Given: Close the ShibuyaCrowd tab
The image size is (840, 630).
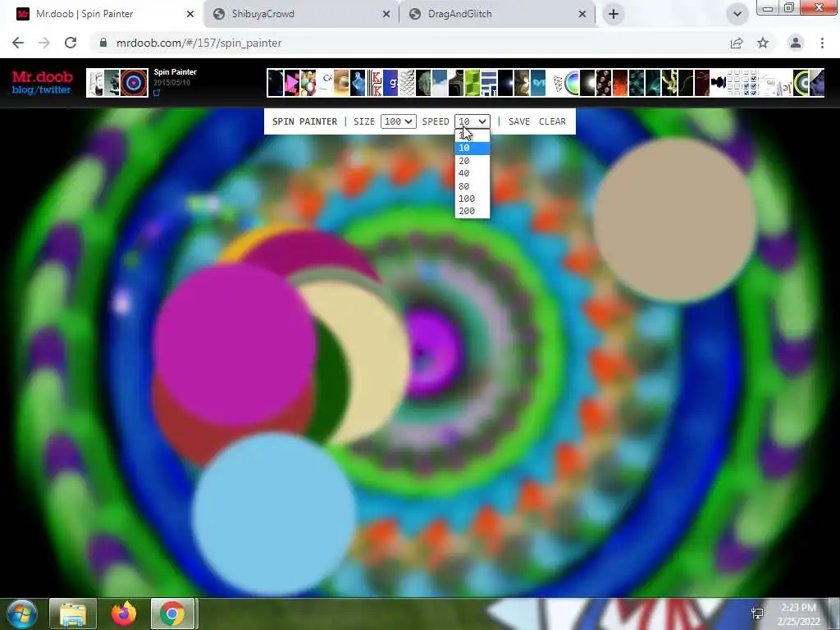Looking at the screenshot, I should pos(386,15).
